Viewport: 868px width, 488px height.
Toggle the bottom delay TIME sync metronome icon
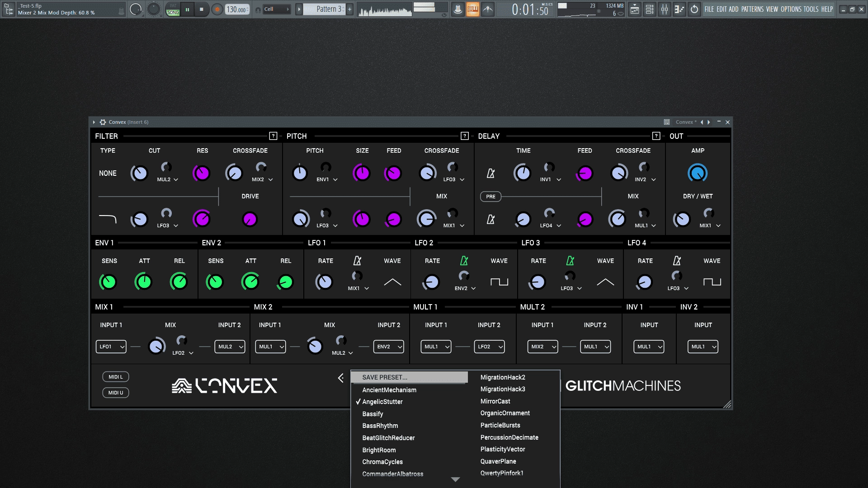[491, 219]
